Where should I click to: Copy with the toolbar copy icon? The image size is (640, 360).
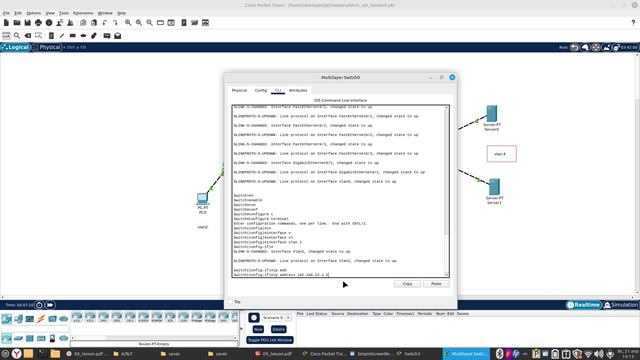pos(83,23)
